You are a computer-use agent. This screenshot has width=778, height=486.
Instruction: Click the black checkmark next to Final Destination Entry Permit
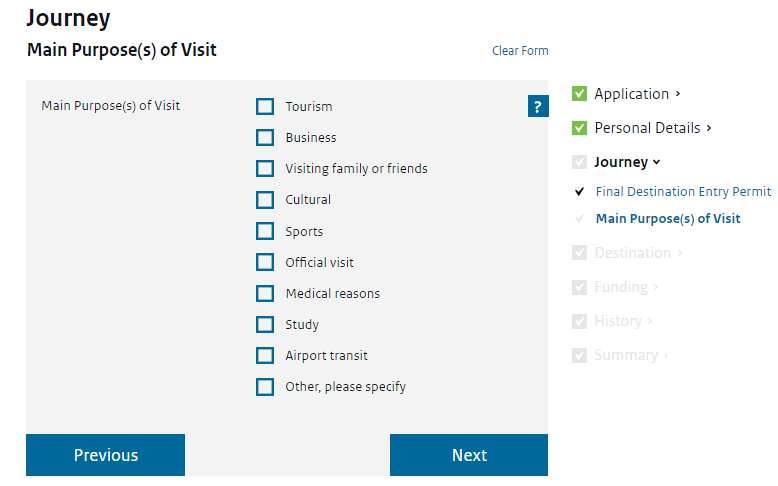579,191
